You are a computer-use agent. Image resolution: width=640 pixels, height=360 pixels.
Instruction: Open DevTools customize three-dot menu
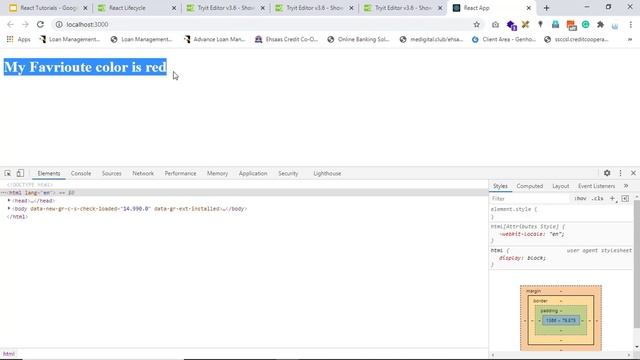(620, 173)
